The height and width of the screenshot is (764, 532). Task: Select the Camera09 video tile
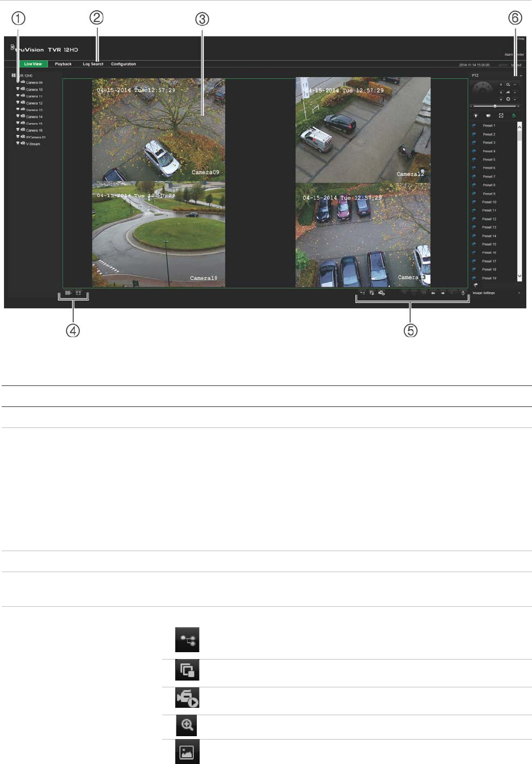tap(158, 130)
